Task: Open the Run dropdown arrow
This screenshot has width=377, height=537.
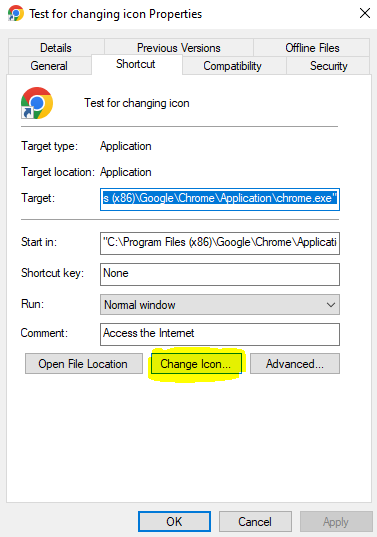Action: (x=330, y=304)
